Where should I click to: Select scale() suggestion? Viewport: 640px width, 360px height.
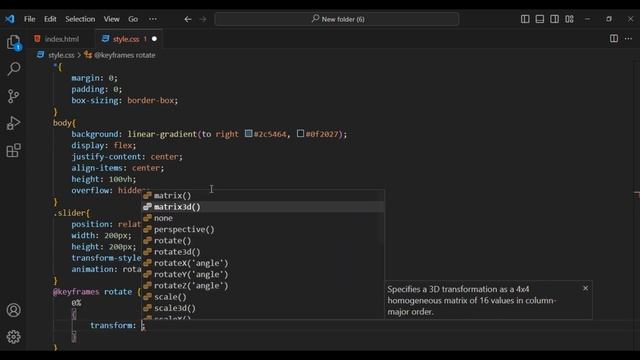coord(263,297)
